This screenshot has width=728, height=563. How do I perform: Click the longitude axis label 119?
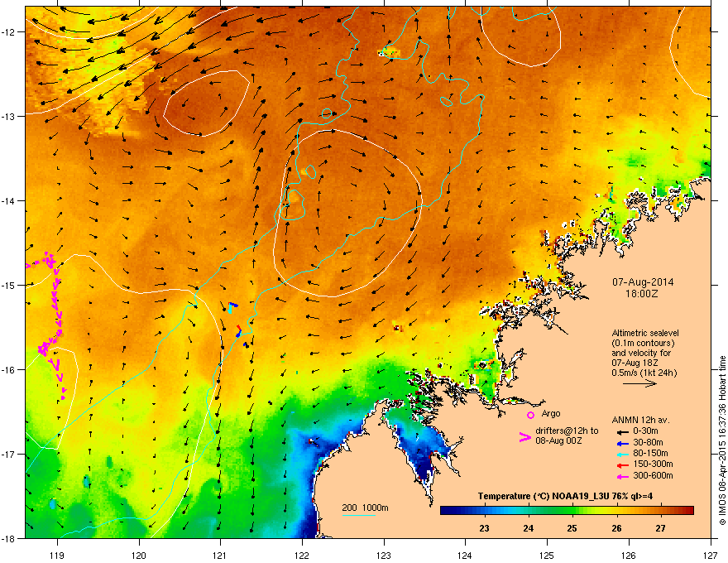(57, 555)
